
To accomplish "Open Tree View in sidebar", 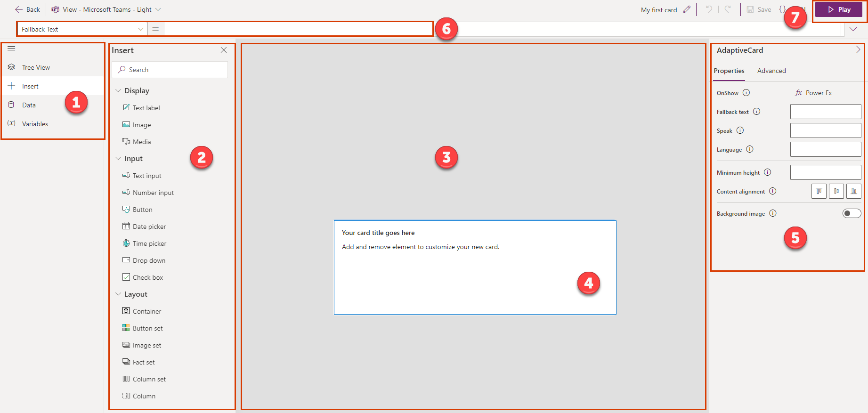I will pos(53,67).
